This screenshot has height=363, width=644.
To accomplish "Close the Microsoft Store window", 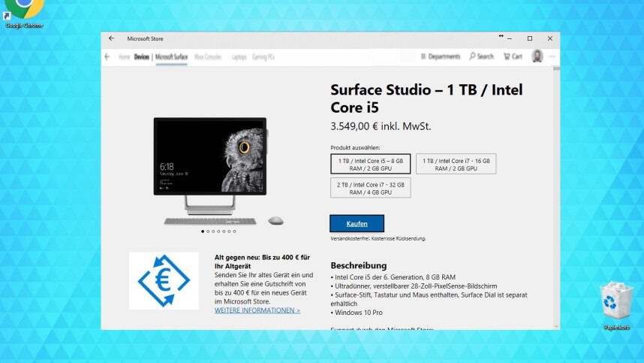I will [x=550, y=38].
